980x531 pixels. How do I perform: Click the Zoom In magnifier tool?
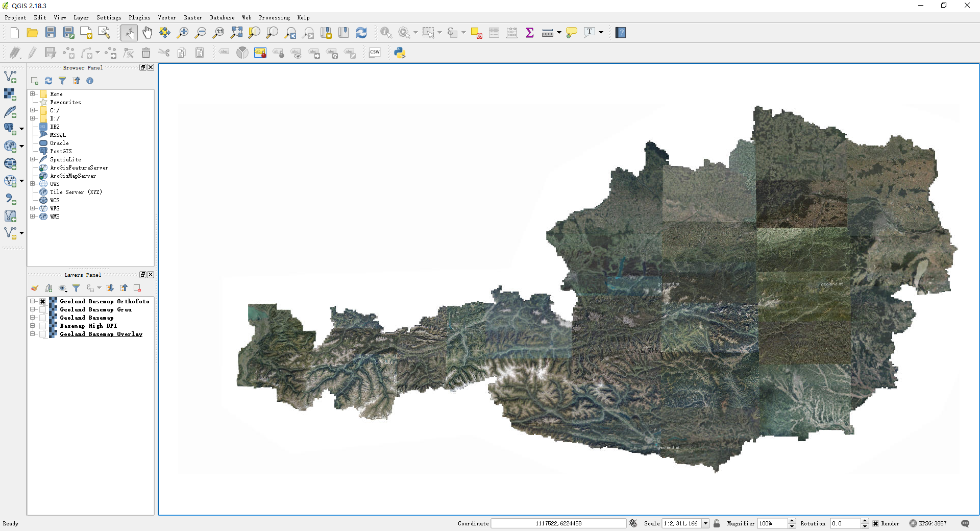point(183,33)
